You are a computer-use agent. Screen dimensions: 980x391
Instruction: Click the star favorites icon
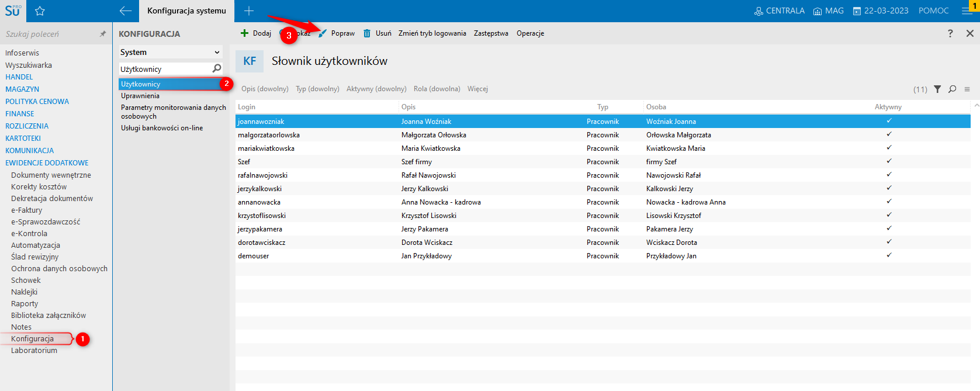[40, 11]
